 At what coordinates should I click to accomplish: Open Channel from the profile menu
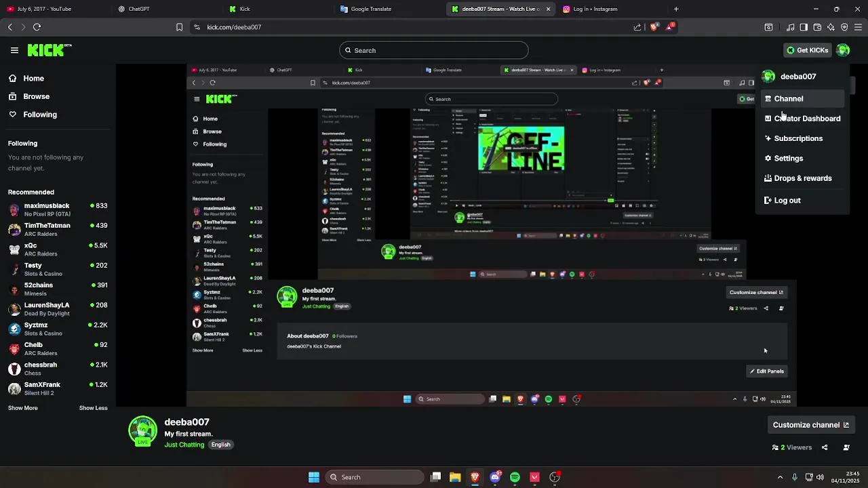(802, 99)
